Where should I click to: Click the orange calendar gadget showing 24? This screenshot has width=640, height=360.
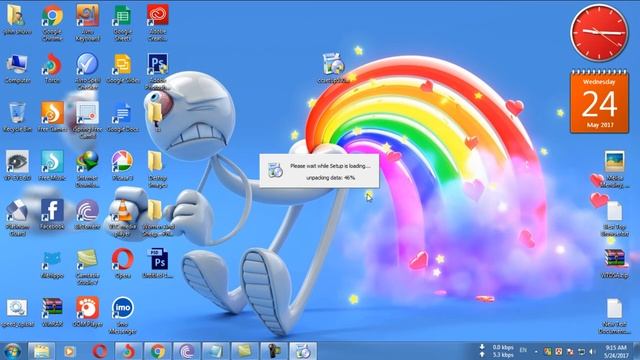[x=599, y=102]
